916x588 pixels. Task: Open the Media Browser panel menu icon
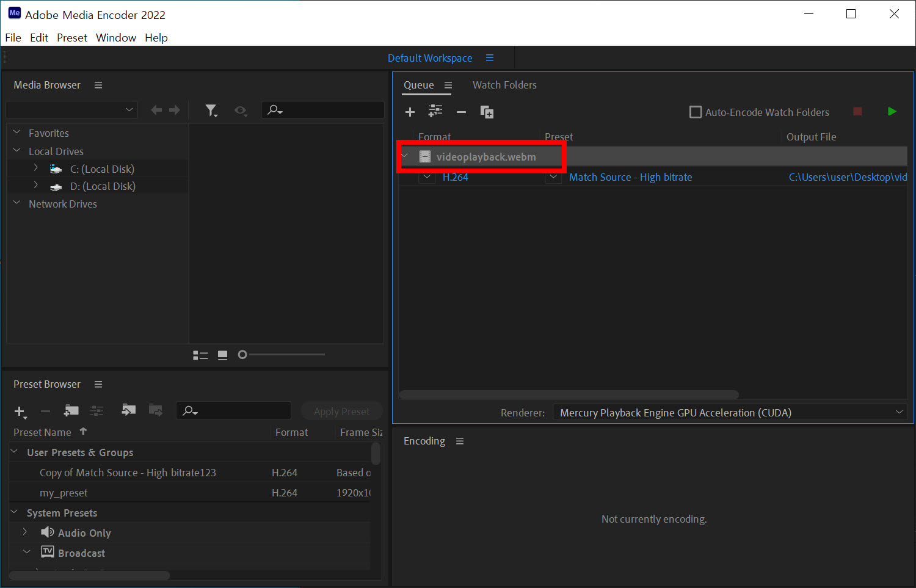click(x=98, y=85)
